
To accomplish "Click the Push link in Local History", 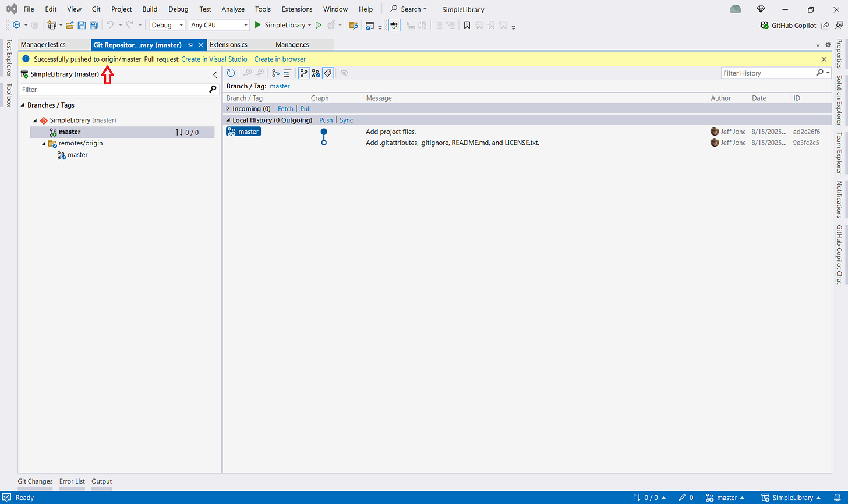I will 326,120.
